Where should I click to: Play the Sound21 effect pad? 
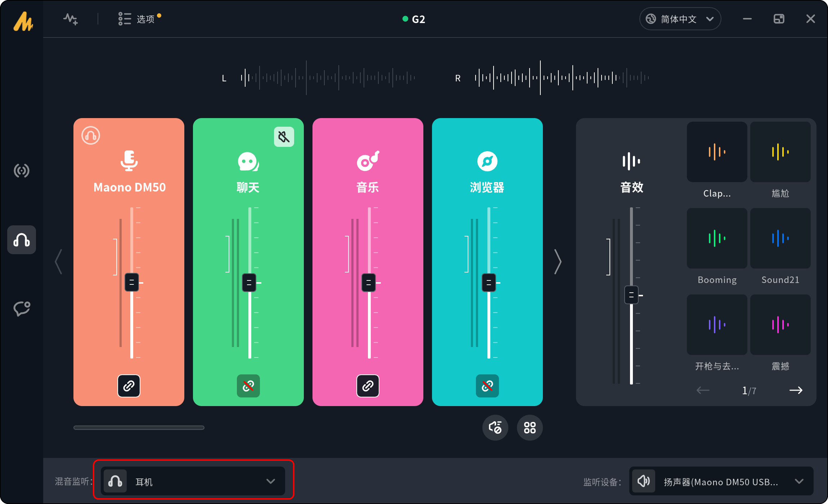(x=780, y=238)
